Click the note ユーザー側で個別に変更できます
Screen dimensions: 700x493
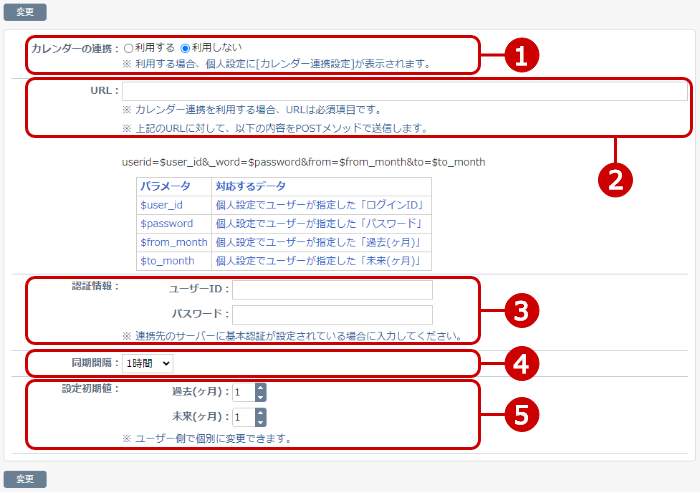point(207,439)
